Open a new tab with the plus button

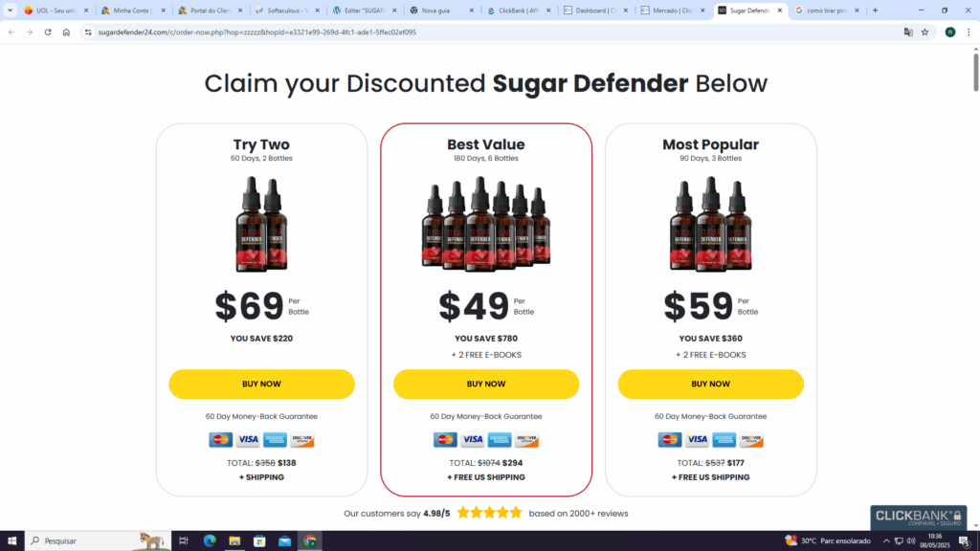click(875, 11)
